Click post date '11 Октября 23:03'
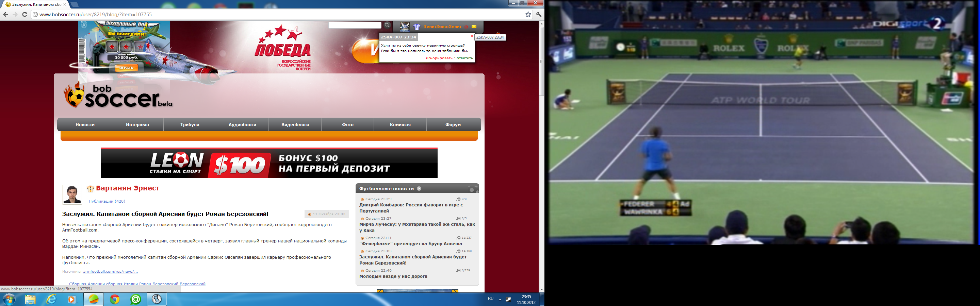 [x=329, y=215]
